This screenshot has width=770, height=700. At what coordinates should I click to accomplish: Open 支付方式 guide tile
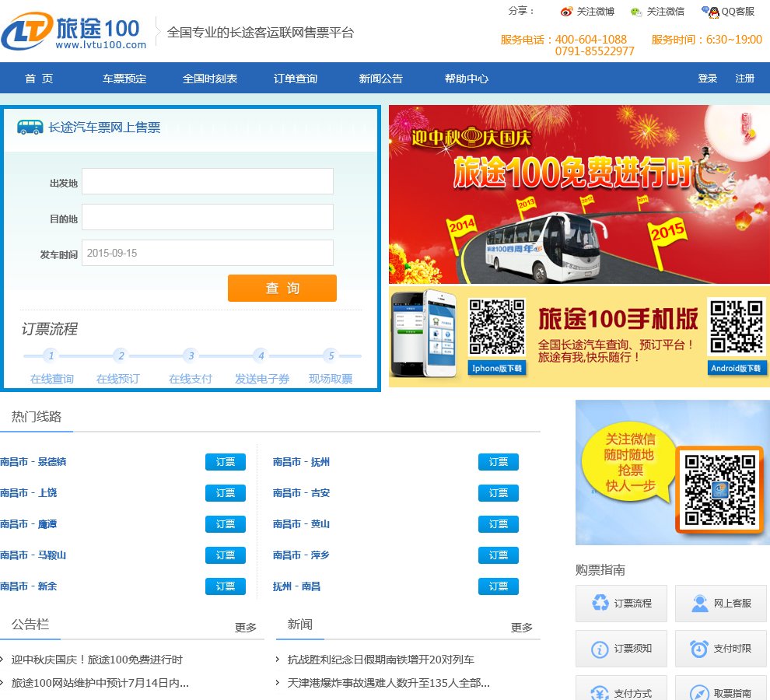point(621,688)
